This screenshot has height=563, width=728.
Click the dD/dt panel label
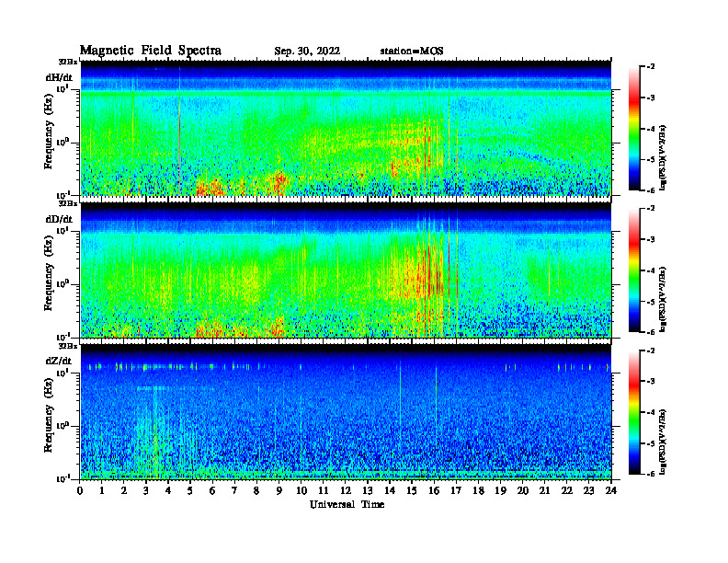click(x=59, y=219)
